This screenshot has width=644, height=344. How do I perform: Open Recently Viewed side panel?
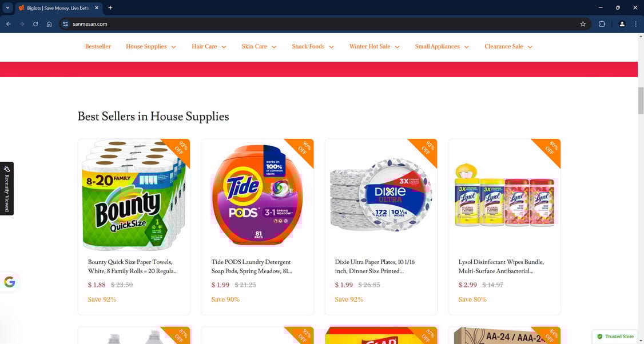(x=7, y=189)
